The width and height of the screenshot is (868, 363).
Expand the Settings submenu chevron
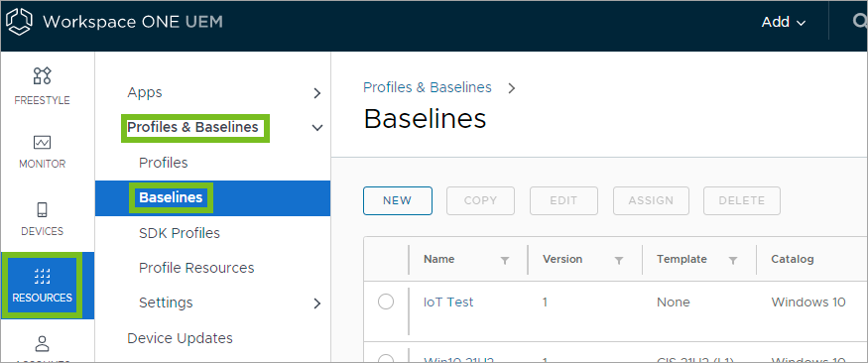pyautogui.click(x=317, y=303)
